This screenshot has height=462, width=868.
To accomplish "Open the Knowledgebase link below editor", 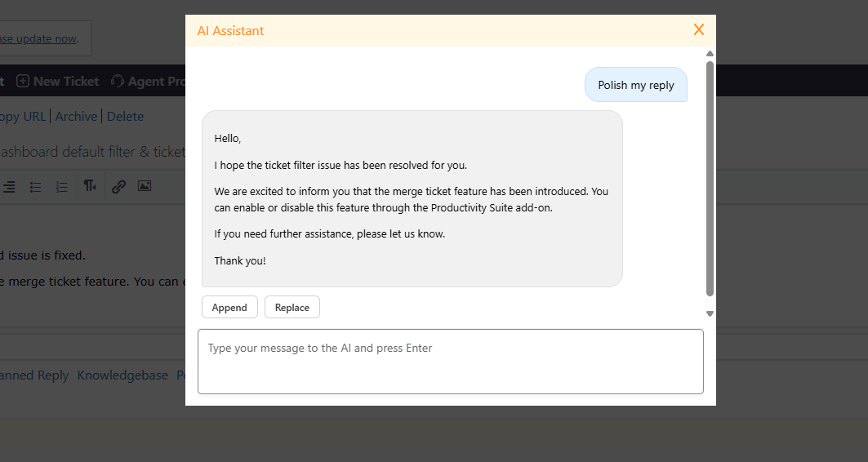I will (x=122, y=375).
